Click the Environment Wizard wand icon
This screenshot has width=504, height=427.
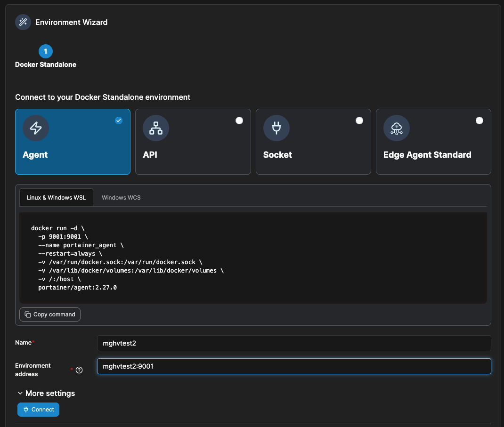coord(23,22)
